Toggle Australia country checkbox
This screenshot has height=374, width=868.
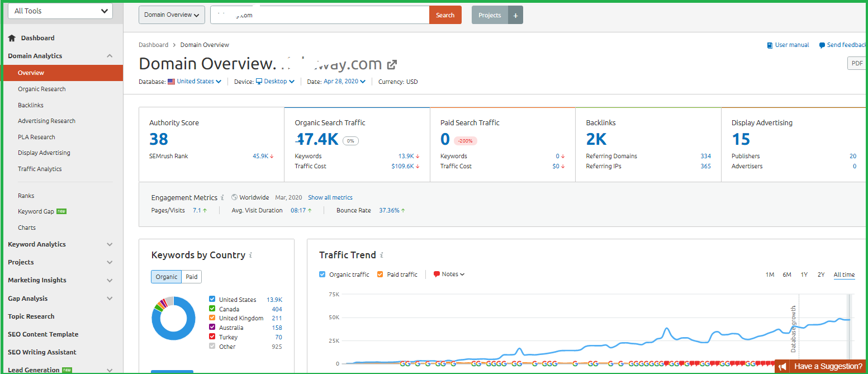[212, 328]
